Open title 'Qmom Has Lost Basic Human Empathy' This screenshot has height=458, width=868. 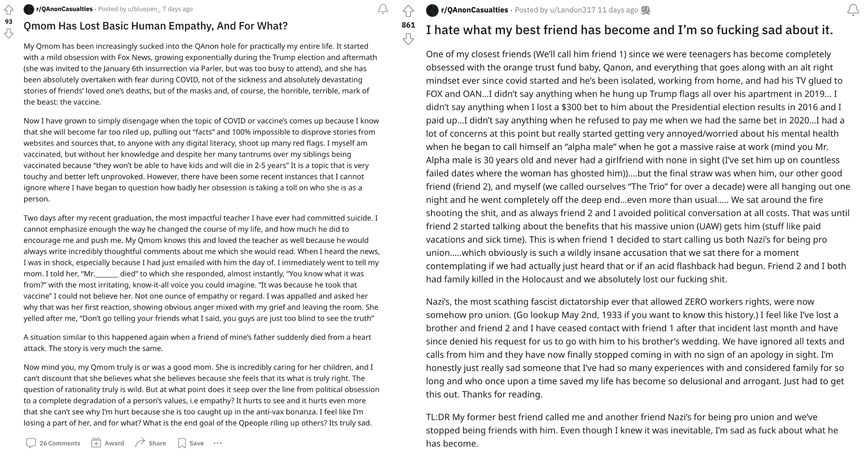(156, 26)
